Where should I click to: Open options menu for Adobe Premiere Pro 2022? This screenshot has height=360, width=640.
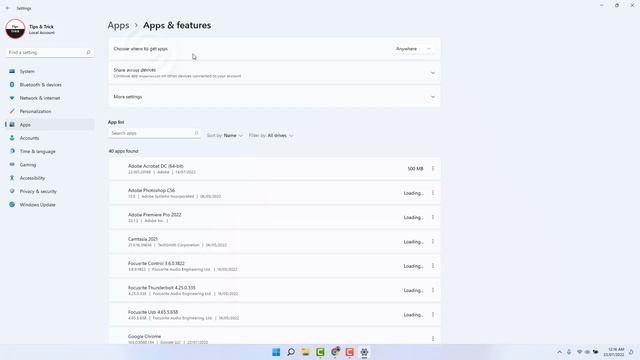coord(433,217)
